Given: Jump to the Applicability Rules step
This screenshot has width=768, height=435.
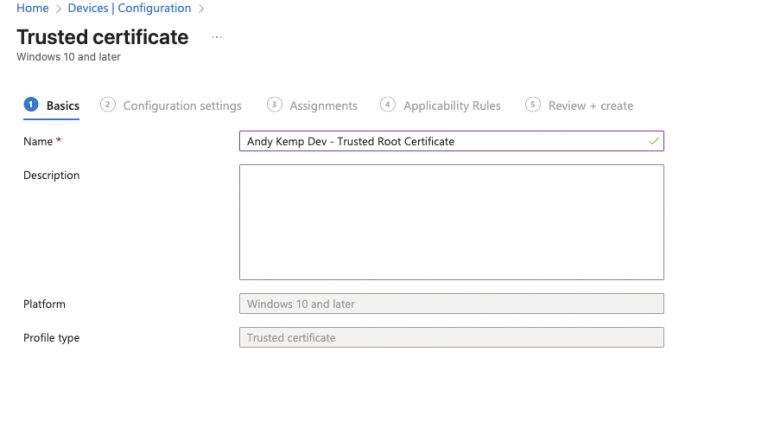Looking at the screenshot, I should 451,106.
